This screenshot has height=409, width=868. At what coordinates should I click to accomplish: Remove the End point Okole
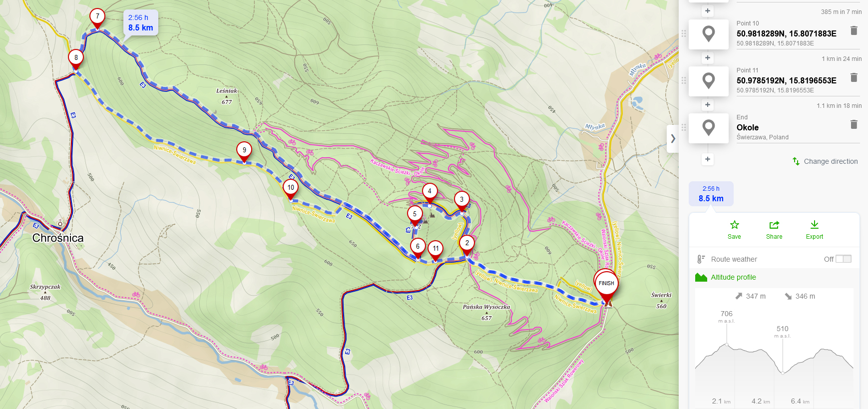854,124
